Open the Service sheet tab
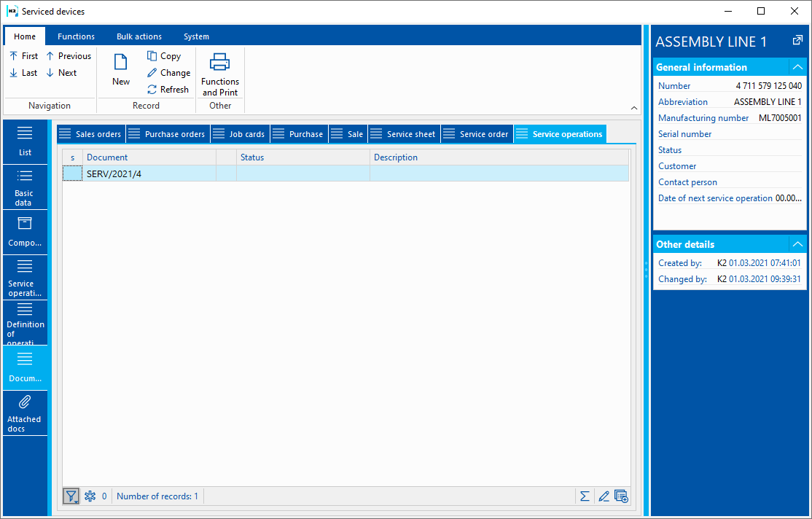This screenshot has width=812, height=519. [x=405, y=134]
